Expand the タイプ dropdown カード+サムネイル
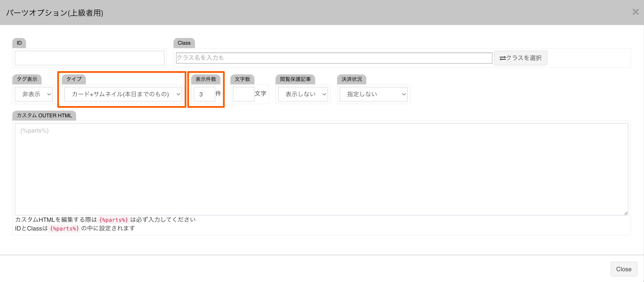Image resolution: width=644 pixels, height=282 pixels. point(123,94)
